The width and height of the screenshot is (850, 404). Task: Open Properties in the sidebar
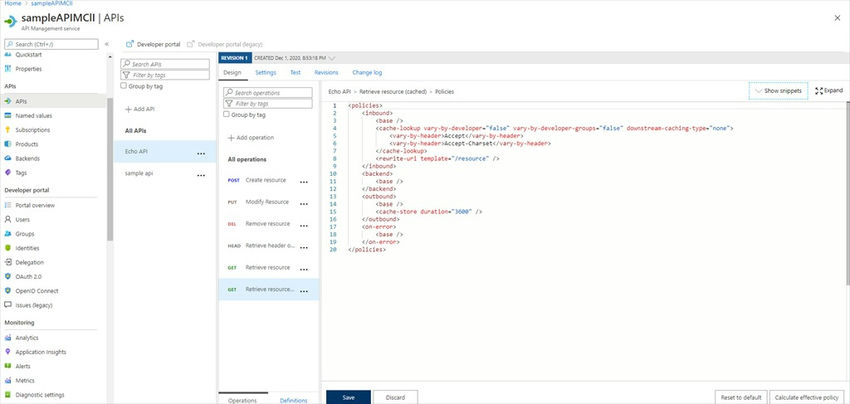29,69
